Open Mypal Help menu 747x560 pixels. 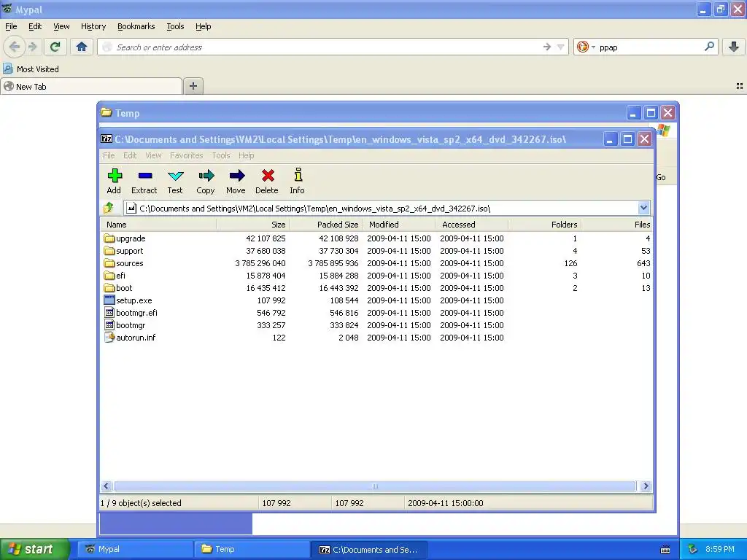pyautogui.click(x=204, y=26)
